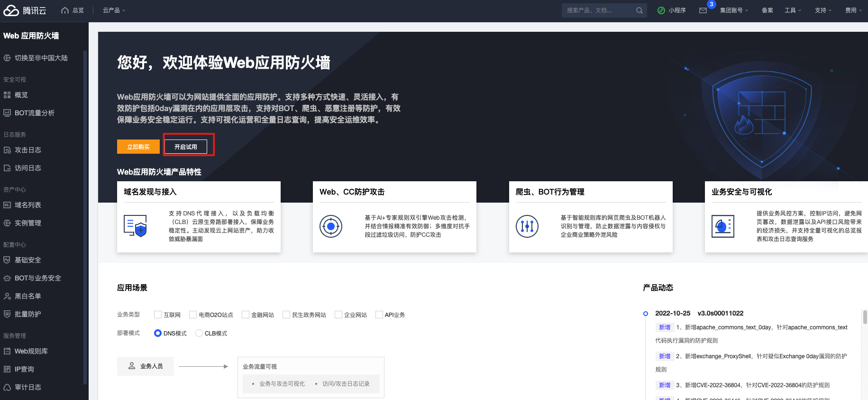Click the 总览 link in top bar

pyautogui.click(x=78, y=10)
